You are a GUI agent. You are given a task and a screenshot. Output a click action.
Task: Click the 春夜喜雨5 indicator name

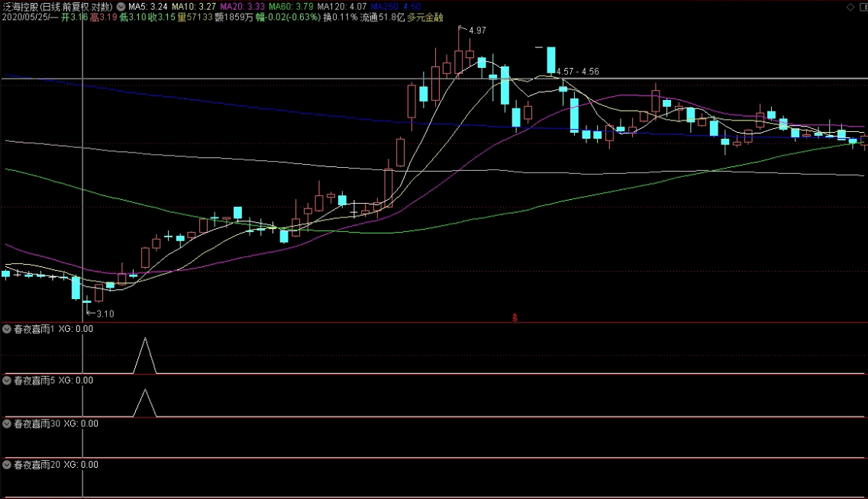click(34, 380)
